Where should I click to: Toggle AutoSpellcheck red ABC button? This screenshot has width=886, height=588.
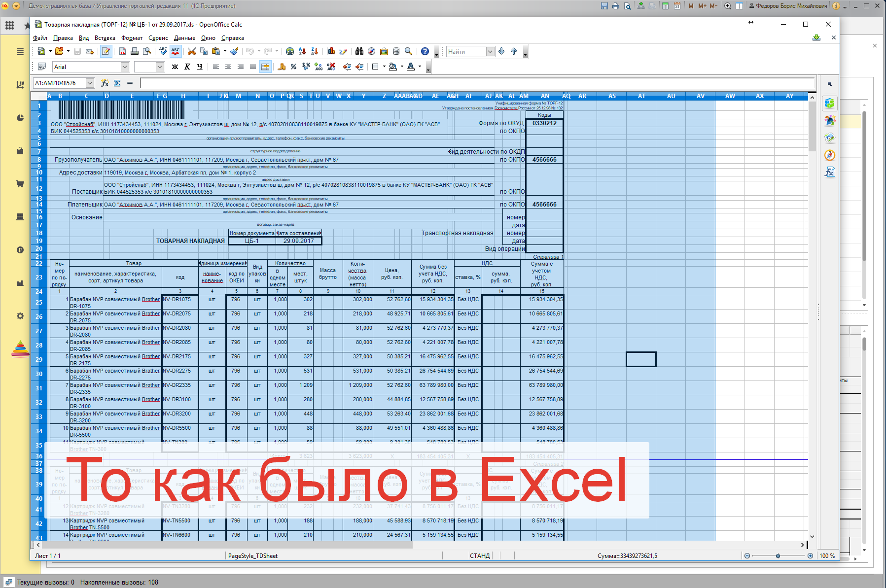coord(176,51)
